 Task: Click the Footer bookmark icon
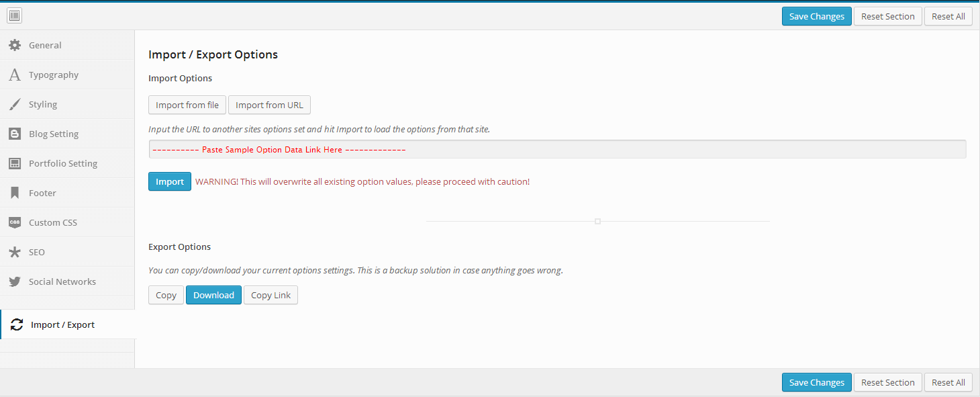[x=15, y=193]
